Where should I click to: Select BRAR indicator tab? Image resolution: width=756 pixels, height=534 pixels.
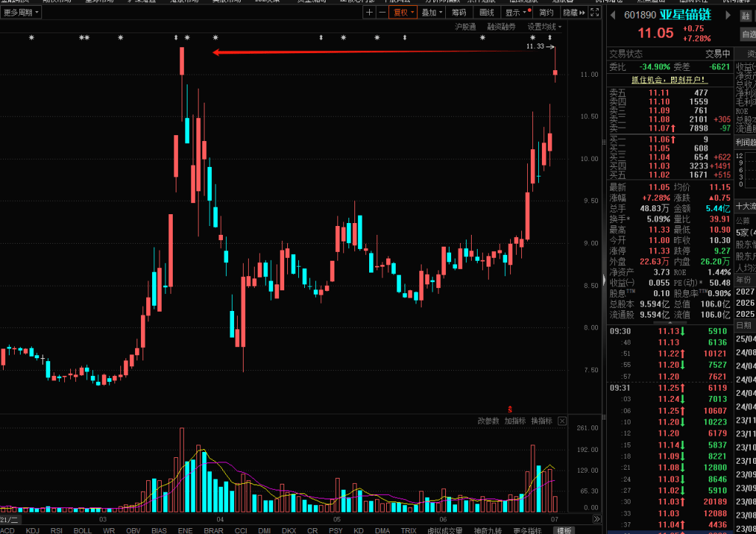click(213, 530)
